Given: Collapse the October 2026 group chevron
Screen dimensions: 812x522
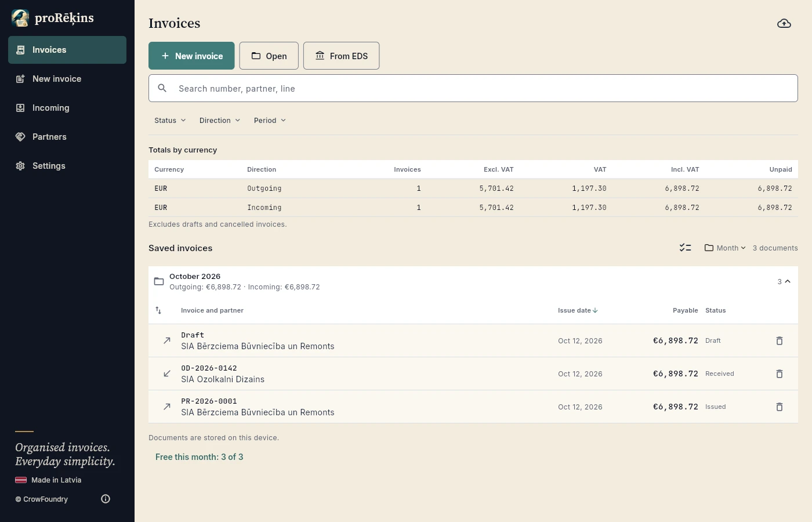Looking at the screenshot, I should point(788,281).
